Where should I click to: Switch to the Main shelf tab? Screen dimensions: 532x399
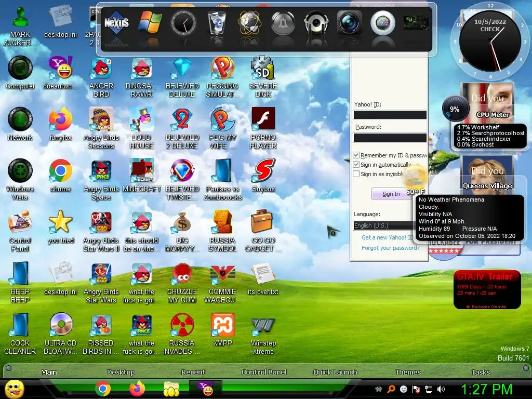tap(49, 372)
